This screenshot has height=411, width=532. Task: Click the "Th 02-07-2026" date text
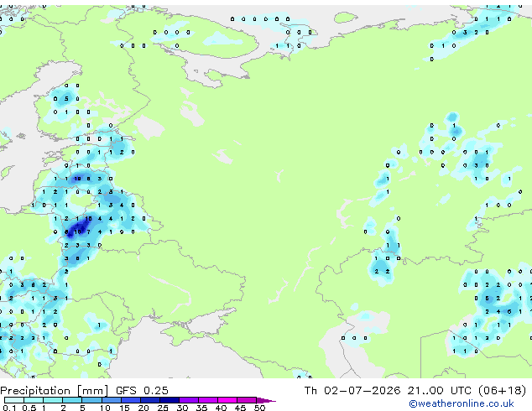(x=352, y=391)
